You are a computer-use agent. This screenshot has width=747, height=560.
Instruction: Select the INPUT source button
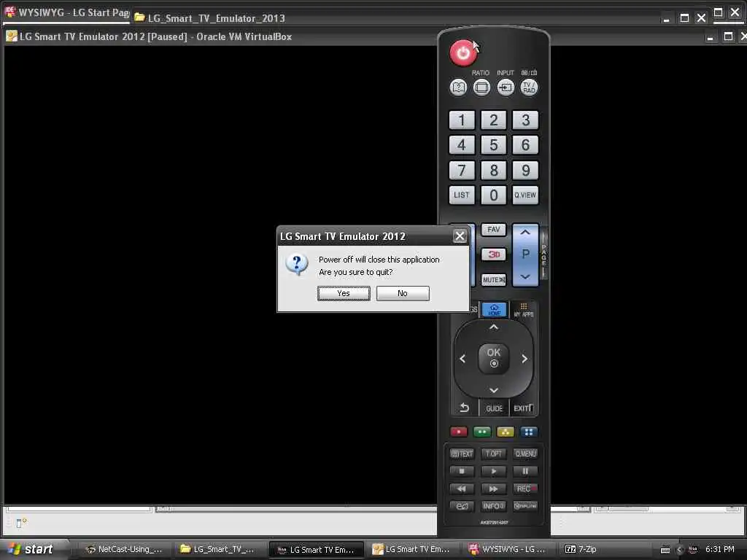point(505,87)
